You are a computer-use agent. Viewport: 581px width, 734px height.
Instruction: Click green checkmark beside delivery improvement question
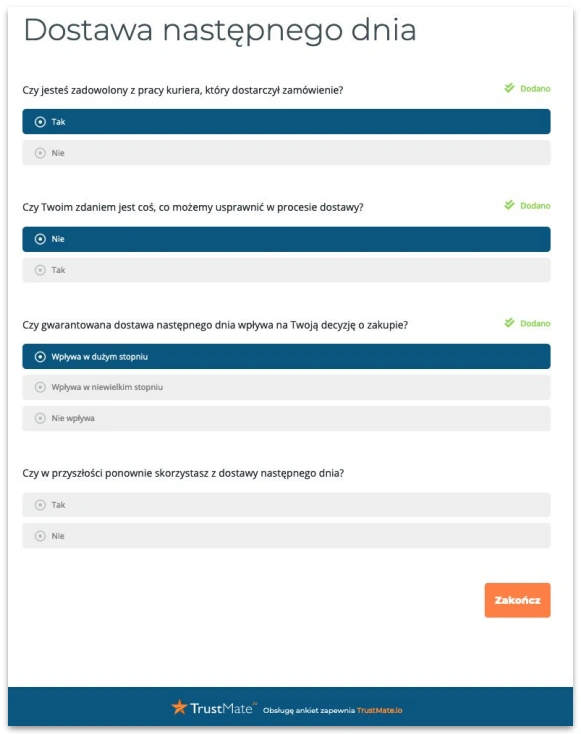509,205
